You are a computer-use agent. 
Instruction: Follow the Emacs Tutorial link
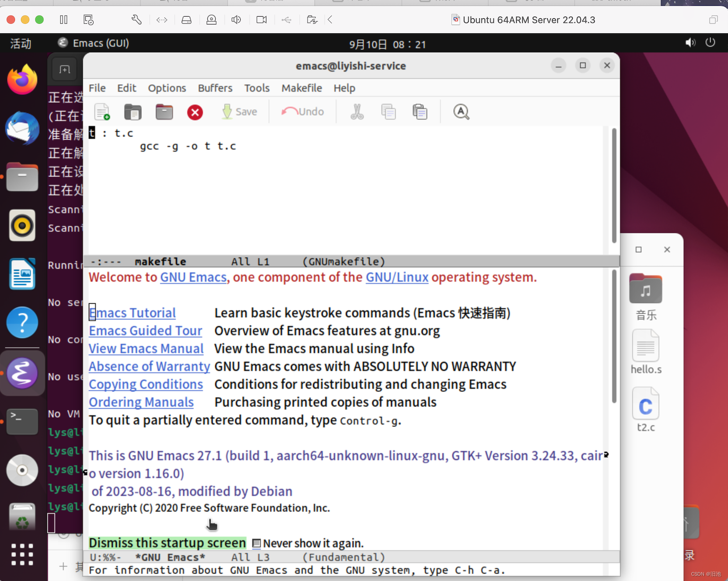pyautogui.click(x=132, y=313)
